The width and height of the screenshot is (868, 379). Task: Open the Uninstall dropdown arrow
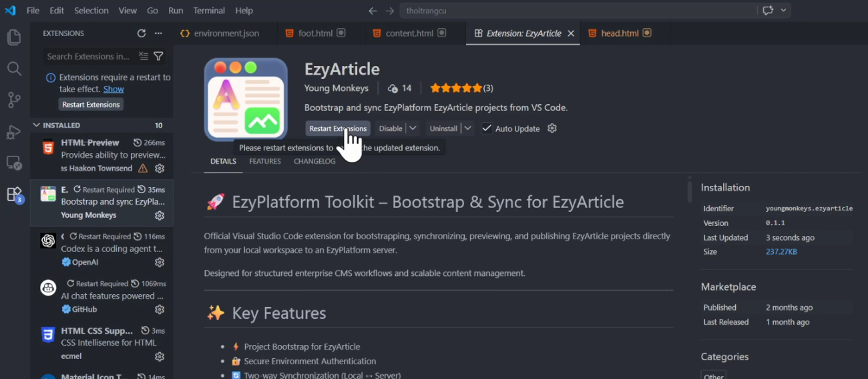coord(468,128)
